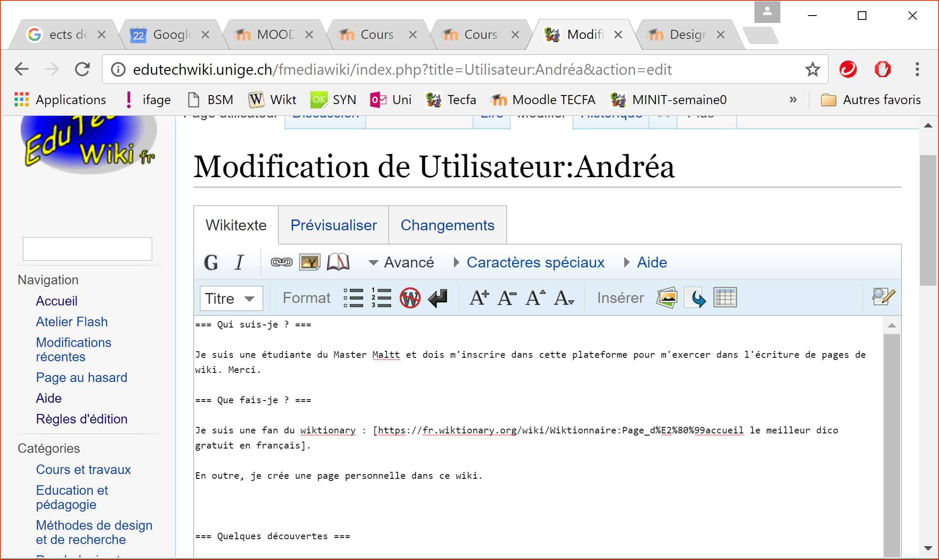
Task: Insert a bulleted list
Action: 354,298
